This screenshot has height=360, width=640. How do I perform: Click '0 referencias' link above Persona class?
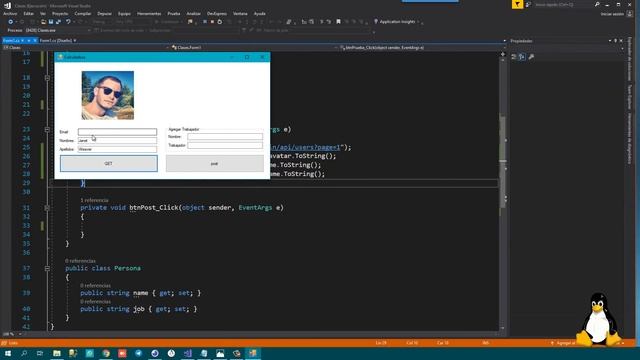coord(80,261)
